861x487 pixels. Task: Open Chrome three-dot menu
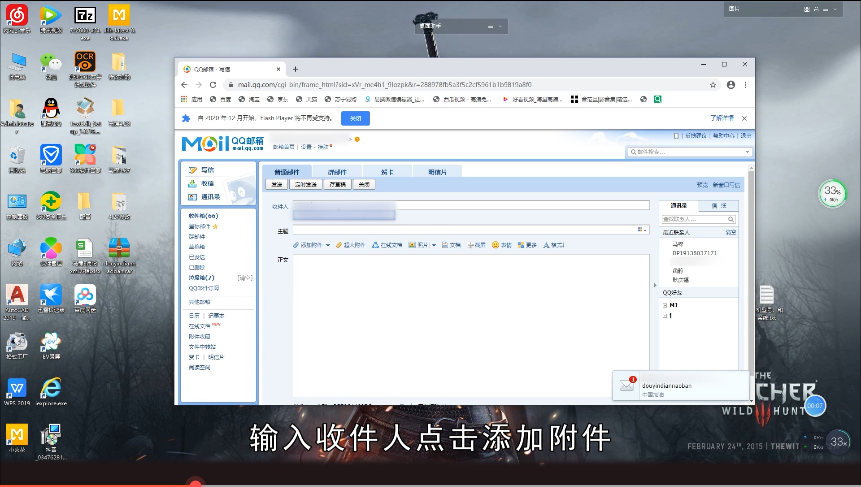745,85
